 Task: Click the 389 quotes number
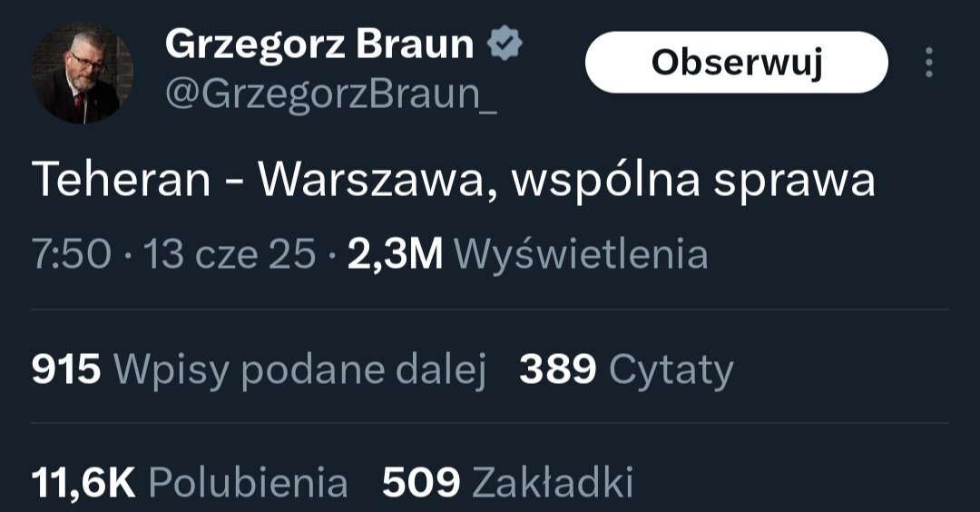coord(557,369)
